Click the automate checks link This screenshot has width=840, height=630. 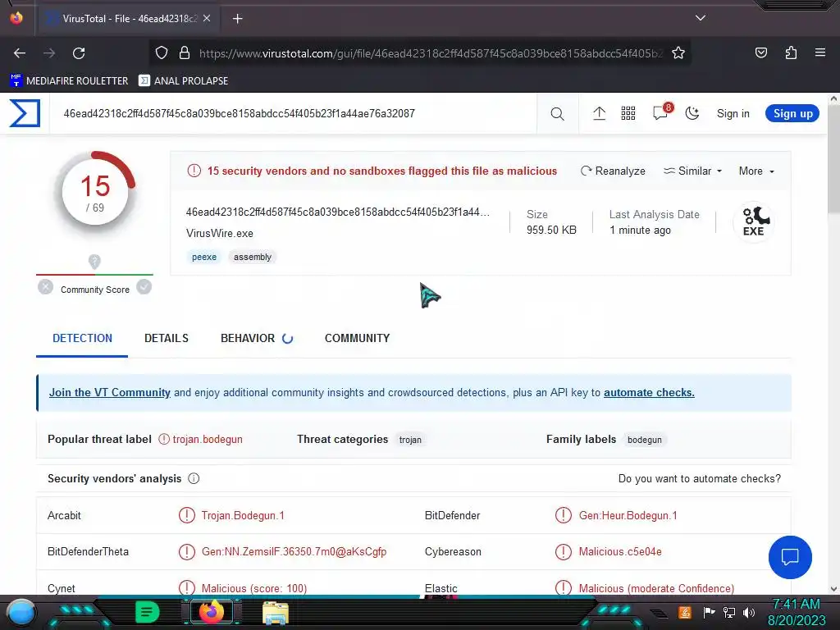coord(649,393)
